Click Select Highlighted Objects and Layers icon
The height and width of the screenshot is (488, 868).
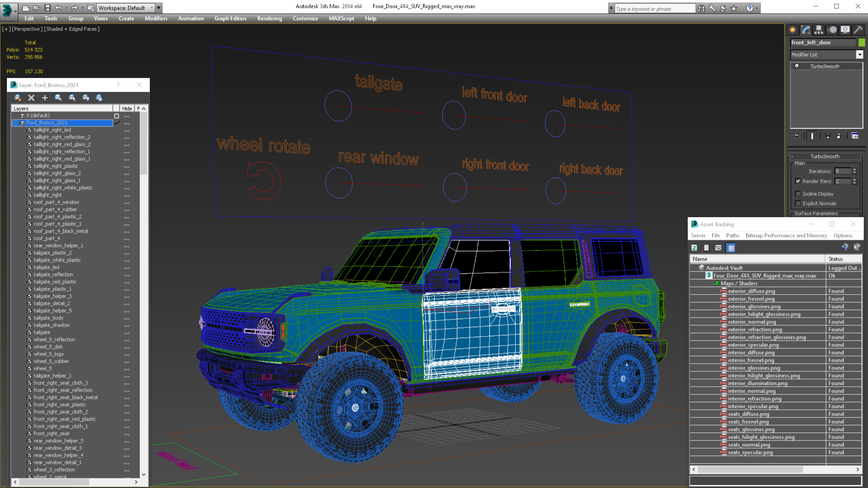pyautogui.click(x=58, y=98)
